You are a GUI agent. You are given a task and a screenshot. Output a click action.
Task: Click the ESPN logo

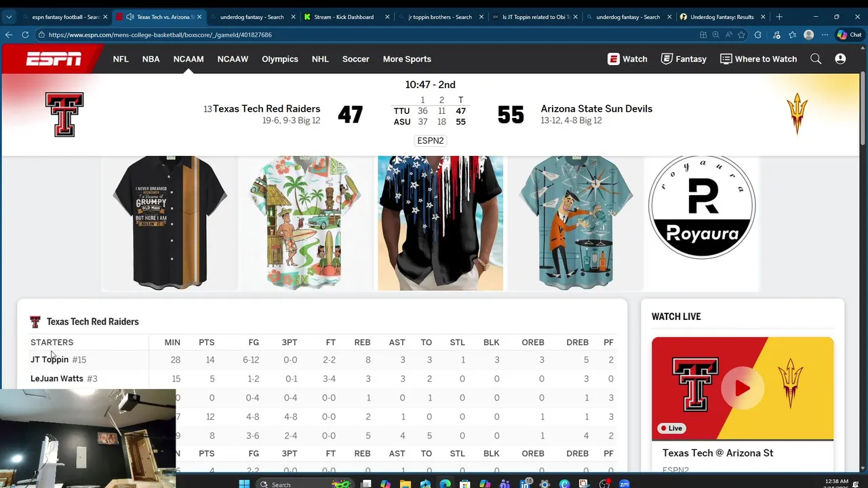[x=54, y=59]
